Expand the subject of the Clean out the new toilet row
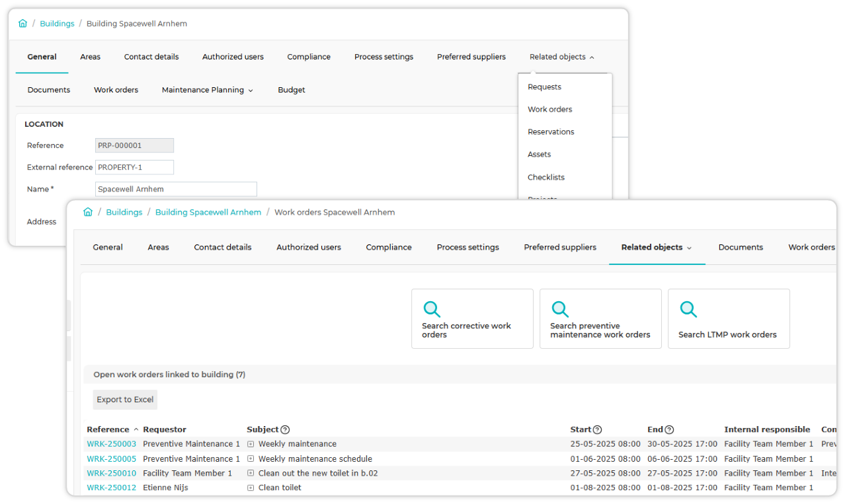 (x=251, y=473)
